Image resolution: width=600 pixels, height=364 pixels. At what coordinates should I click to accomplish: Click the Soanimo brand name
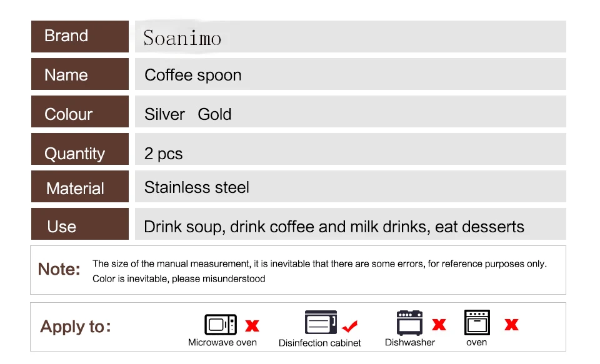[182, 38]
